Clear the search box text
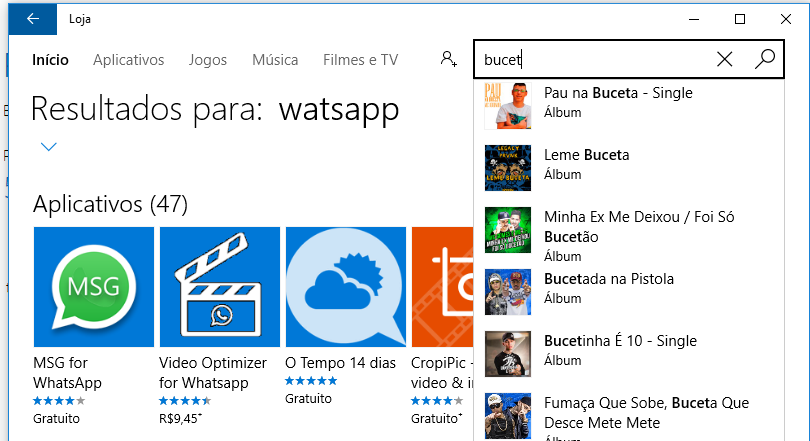 click(x=725, y=59)
